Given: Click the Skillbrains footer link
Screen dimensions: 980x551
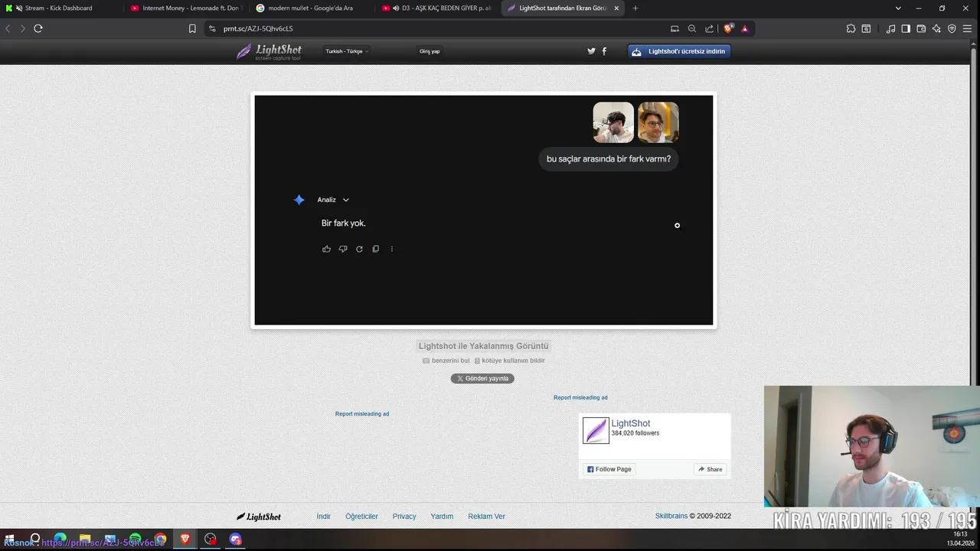Looking at the screenshot, I should (x=671, y=516).
